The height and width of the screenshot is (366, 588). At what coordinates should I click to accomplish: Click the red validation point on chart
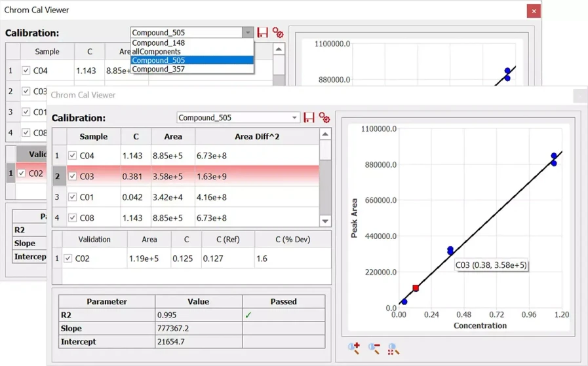pyautogui.click(x=416, y=288)
